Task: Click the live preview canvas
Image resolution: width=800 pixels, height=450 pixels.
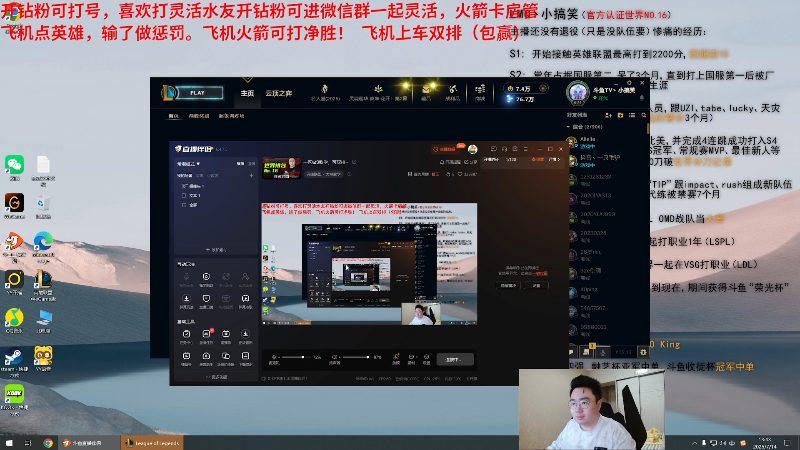Action: click(x=369, y=264)
